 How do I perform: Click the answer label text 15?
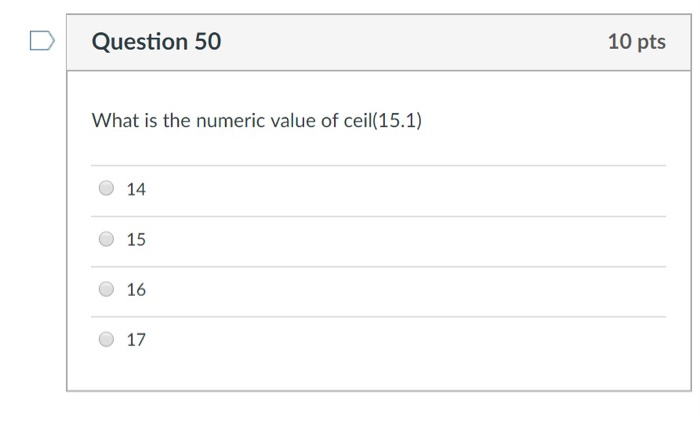click(x=136, y=240)
